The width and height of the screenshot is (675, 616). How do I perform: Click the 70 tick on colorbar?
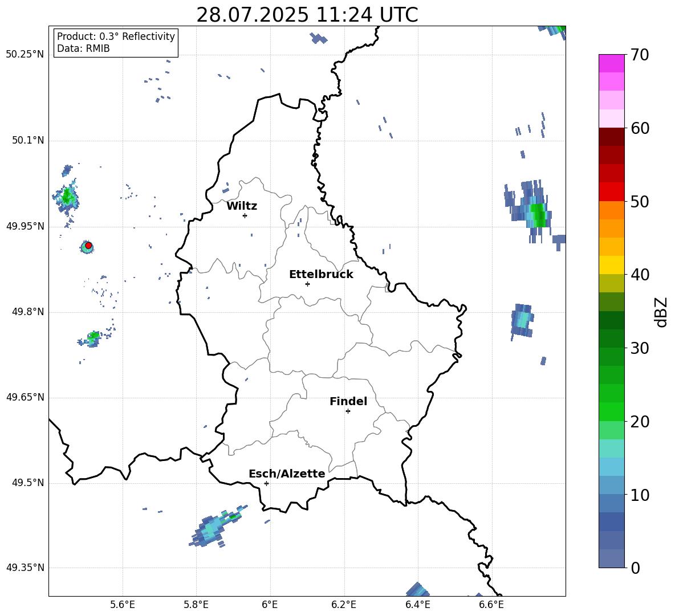tap(640, 55)
